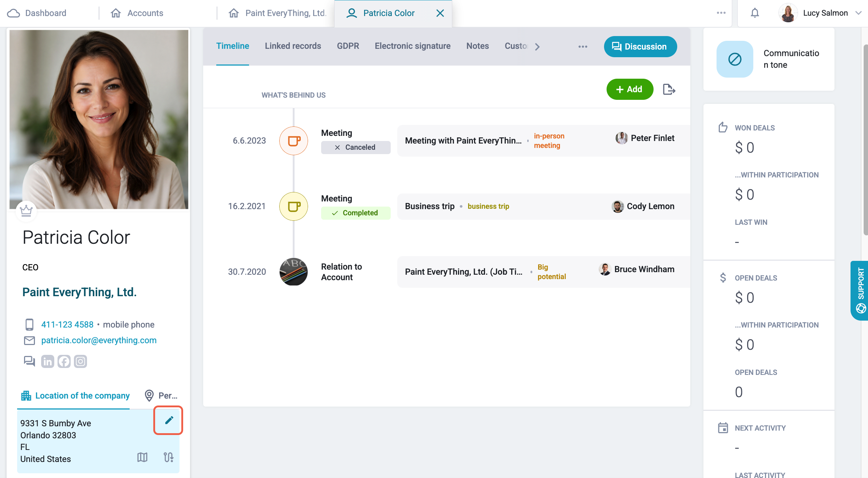Select the Location of the company tab
Viewport: 868px width, 478px height.
pyautogui.click(x=75, y=396)
